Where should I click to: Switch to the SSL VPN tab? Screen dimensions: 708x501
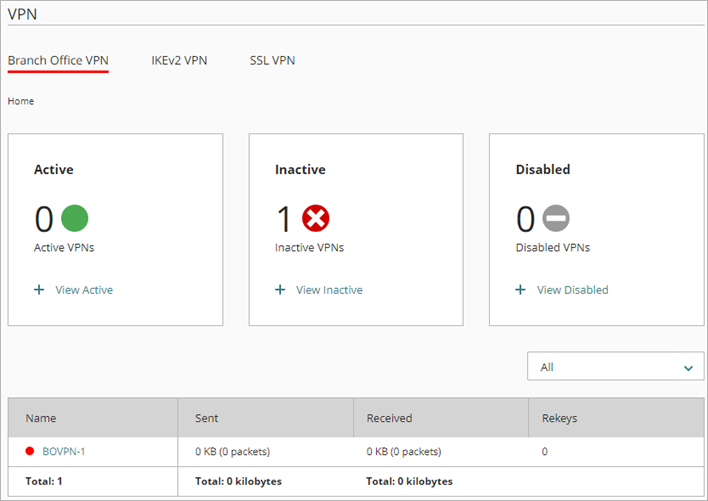(x=272, y=60)
